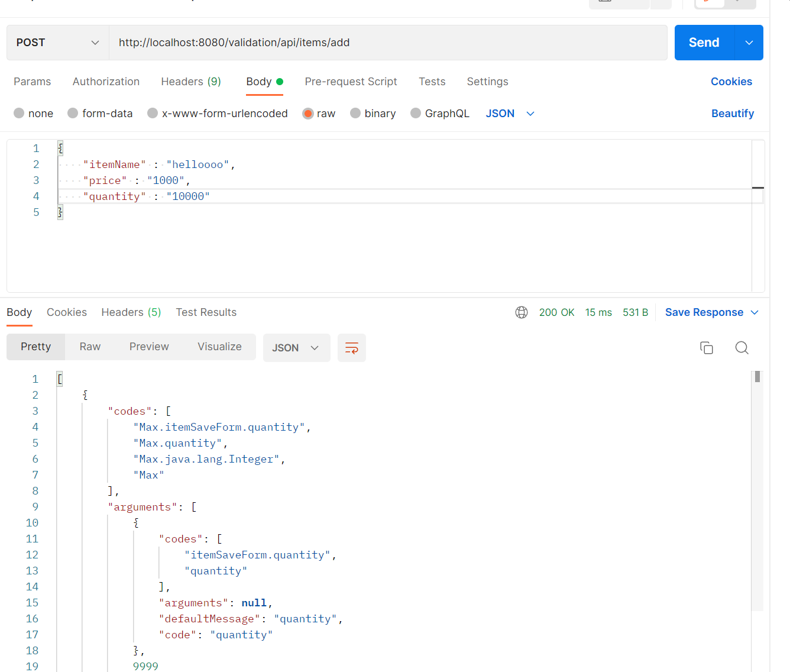Click Beautify to format JSON

(733, 114)
